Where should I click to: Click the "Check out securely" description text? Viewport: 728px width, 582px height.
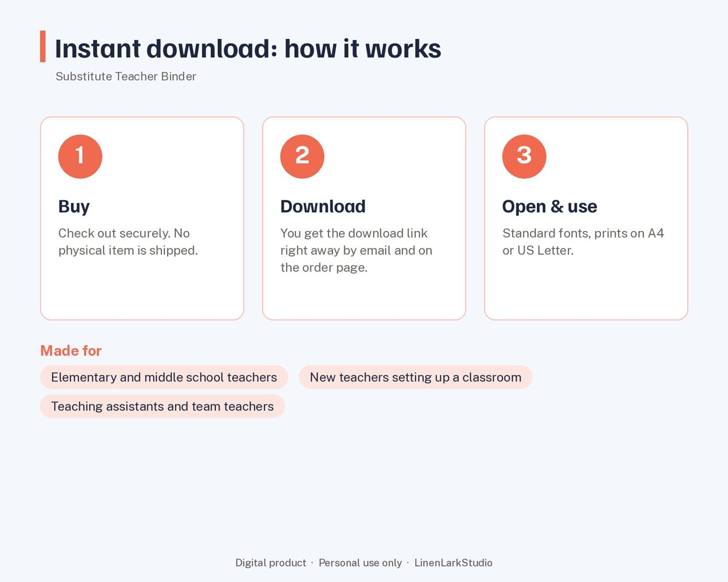click(128, 242)
